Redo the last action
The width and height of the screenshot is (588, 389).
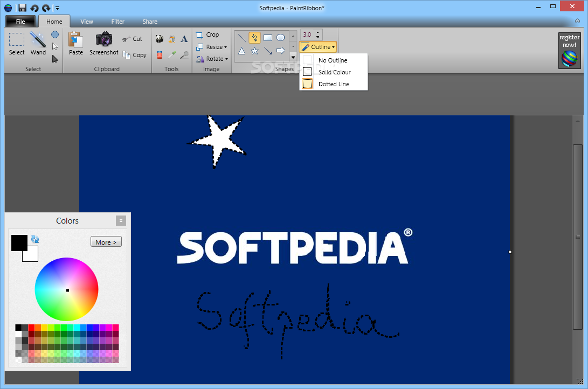[46, 8]
